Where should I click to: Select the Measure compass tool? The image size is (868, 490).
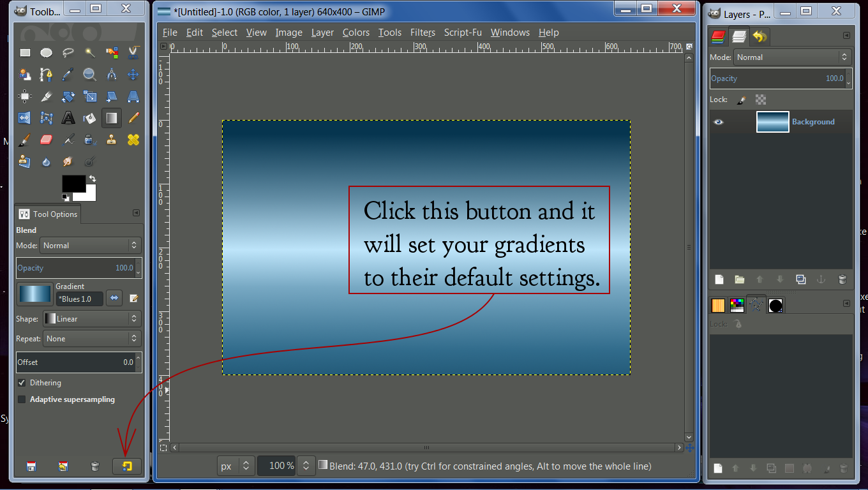coord(112,75)
